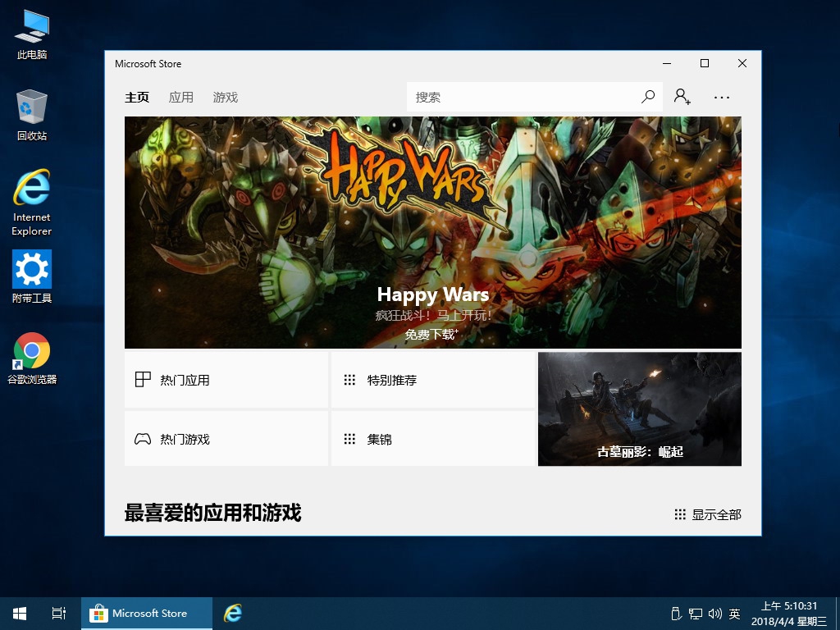Image resolution: width=840 pixels, height=630 pixels.
Task: Click 显示全部 to show all
Action: tap(708, 515)
